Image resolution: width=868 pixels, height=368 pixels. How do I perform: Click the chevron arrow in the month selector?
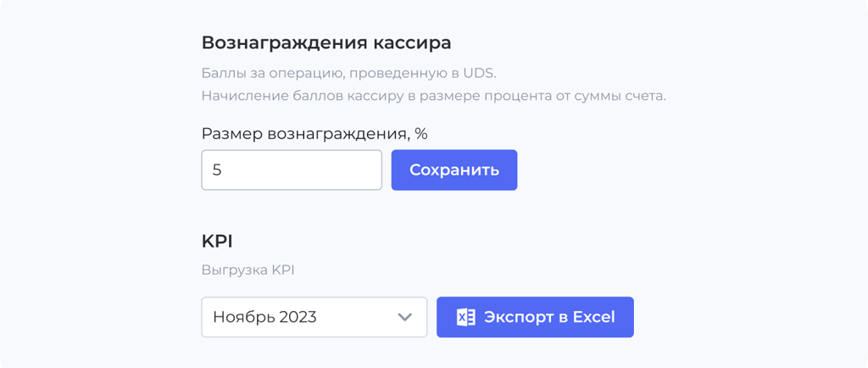(x=405, y=317)
